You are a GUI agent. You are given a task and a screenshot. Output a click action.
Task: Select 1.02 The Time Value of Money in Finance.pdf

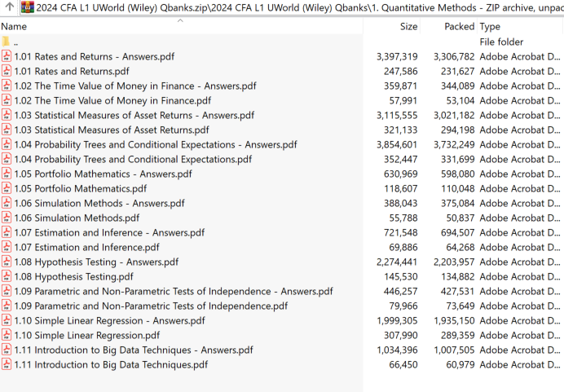(x=112, y=101)
